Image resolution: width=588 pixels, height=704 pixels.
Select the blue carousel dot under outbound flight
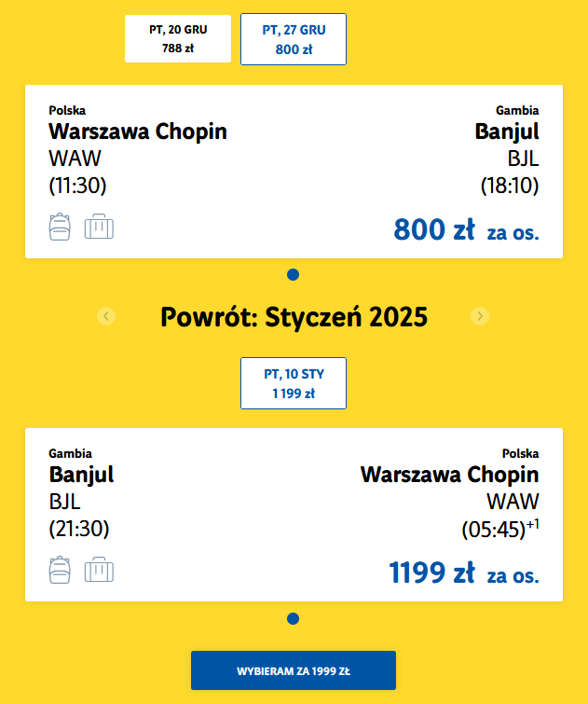pyautogui.click(x=294, y=274)
